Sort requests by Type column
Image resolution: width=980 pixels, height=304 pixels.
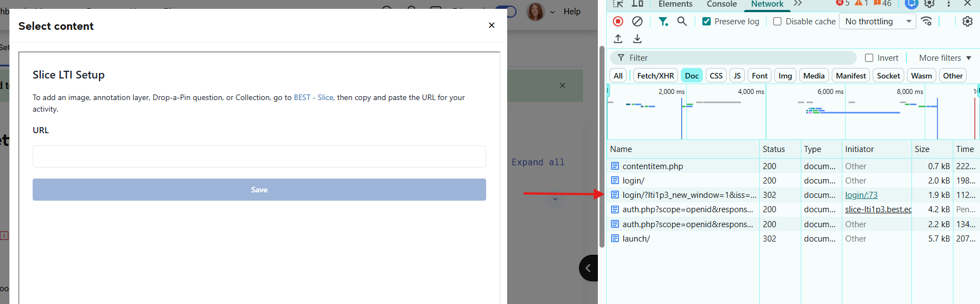pos(821,149)
